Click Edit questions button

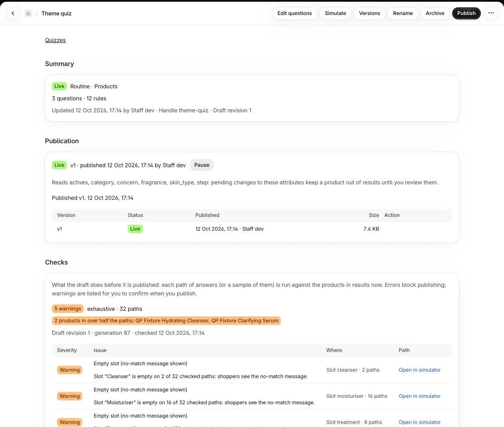(x=294, y=13)
